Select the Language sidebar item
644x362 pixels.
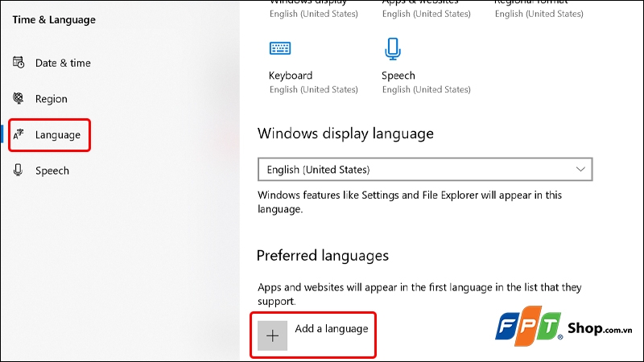point(58,135)
